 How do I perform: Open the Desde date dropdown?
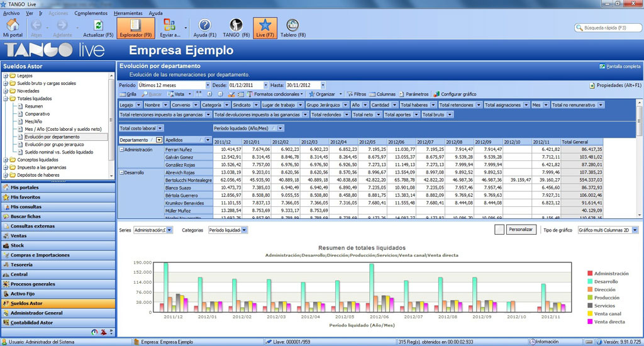click(x=266, y=85)
